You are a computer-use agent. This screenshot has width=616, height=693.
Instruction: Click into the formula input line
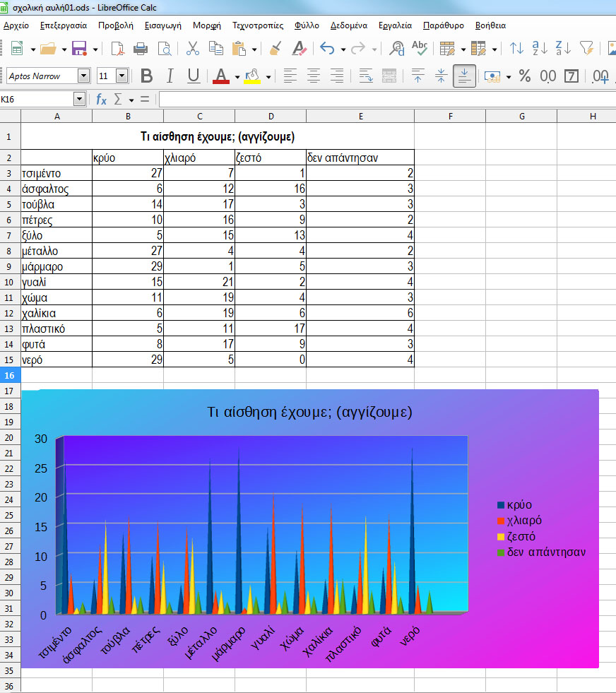tap(381, 100)
